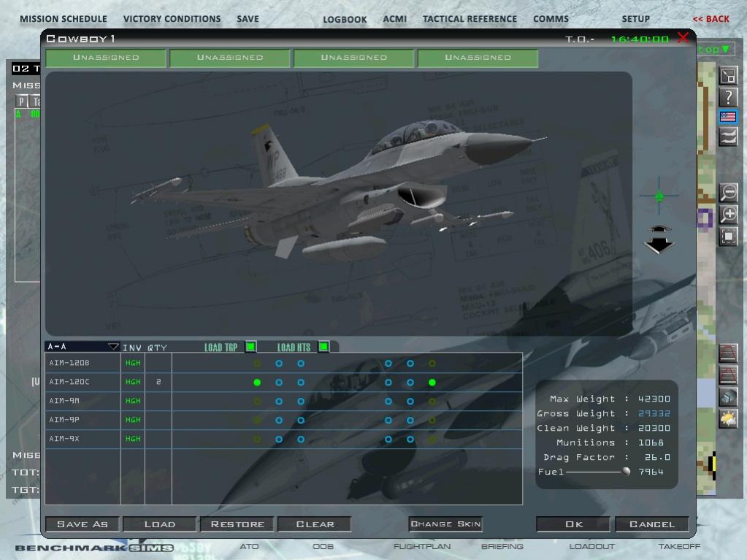
Task: Click the 3D block map icon
Action: (x=728, y=396)
